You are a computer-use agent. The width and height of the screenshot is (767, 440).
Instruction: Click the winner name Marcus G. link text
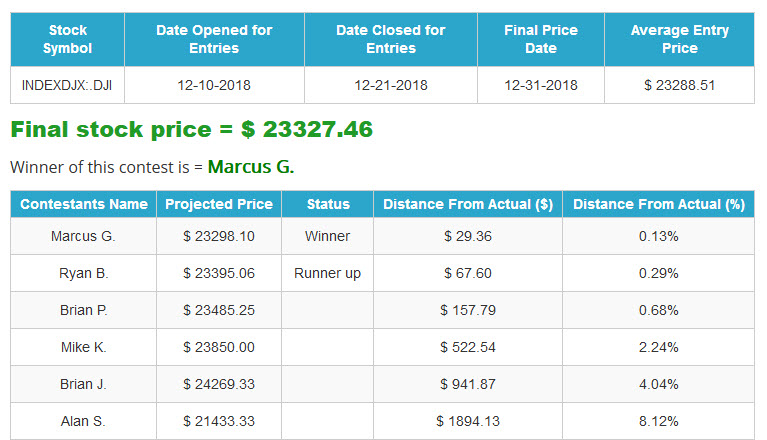pos(251,167)
